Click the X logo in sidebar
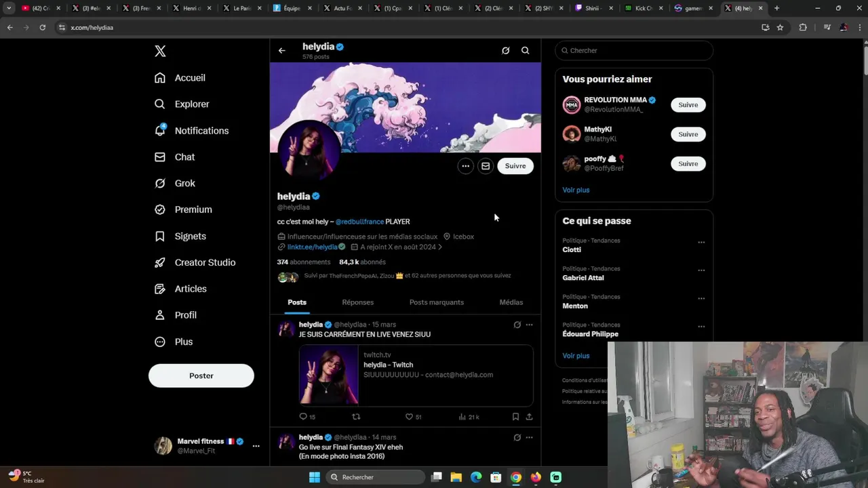The height and width of the screenshot is (488, 868). click(160, 51)
